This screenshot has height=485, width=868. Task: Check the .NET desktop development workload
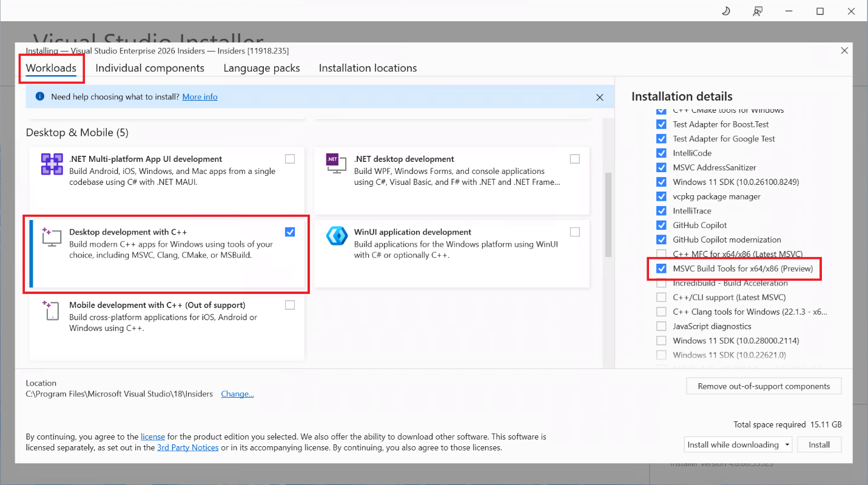click(575, 159)
